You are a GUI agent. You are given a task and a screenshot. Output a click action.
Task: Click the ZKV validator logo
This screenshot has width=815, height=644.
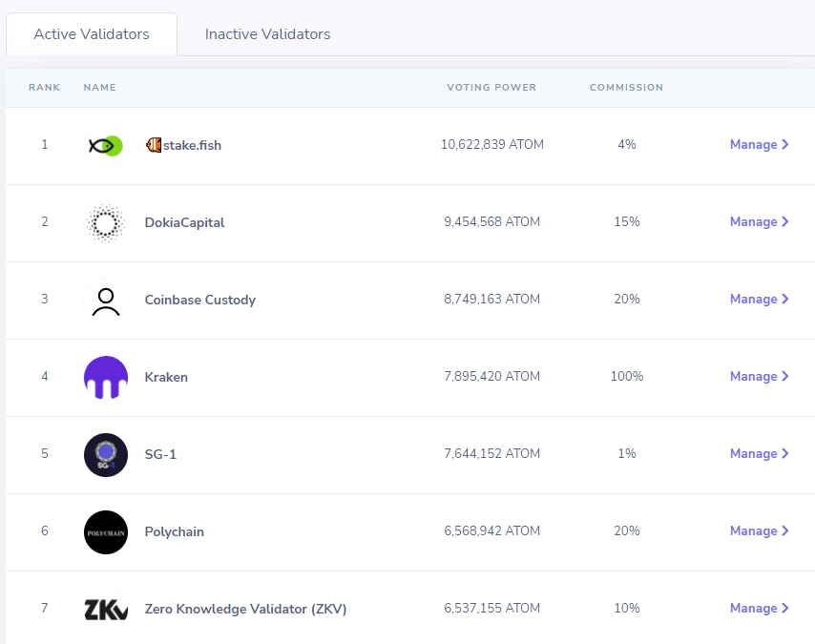pyautogui.click(x=105, y=609)
